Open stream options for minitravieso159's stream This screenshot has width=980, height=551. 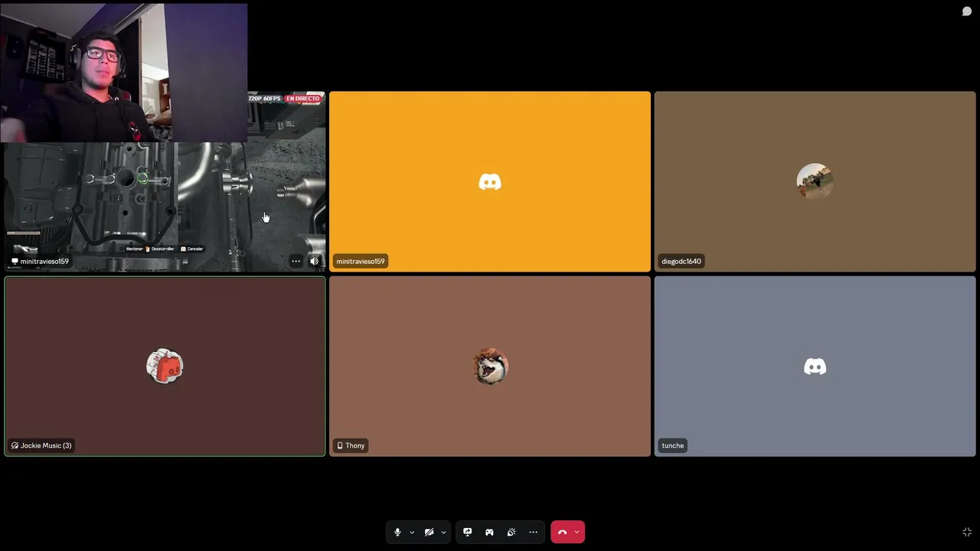click(x=296, y=261)
